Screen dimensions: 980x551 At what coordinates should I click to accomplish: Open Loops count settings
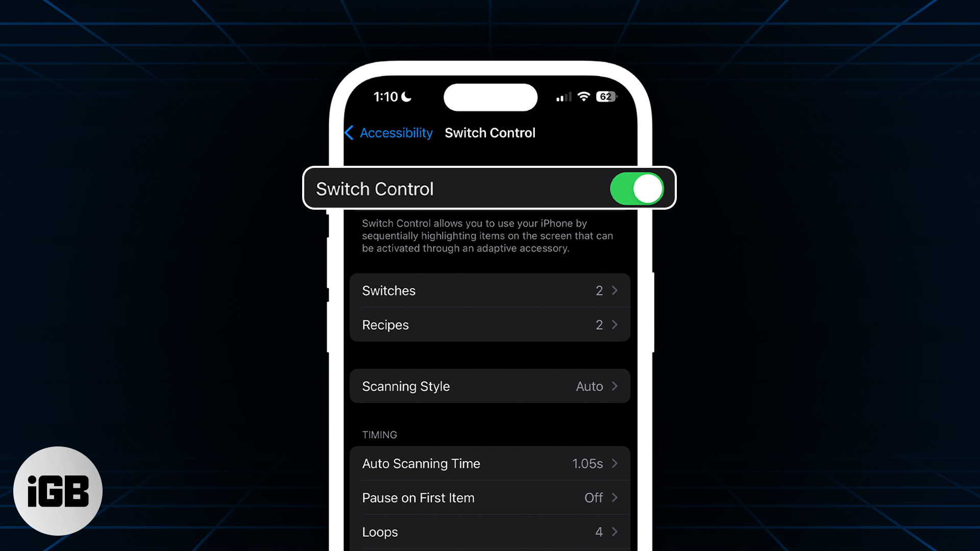tap(489, 532)
